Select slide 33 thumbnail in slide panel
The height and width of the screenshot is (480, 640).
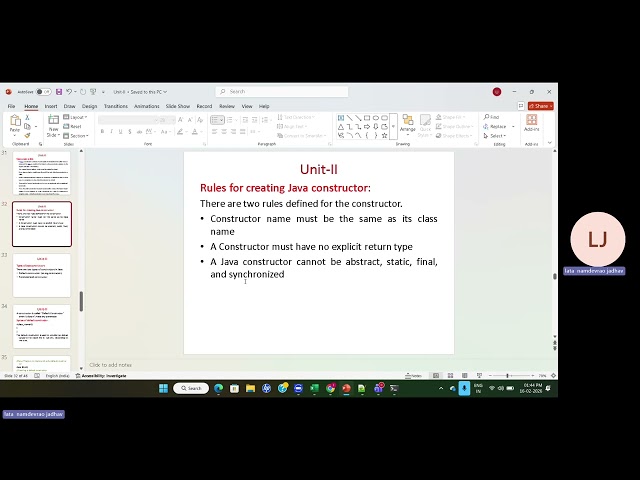click(x=42, y=275)
